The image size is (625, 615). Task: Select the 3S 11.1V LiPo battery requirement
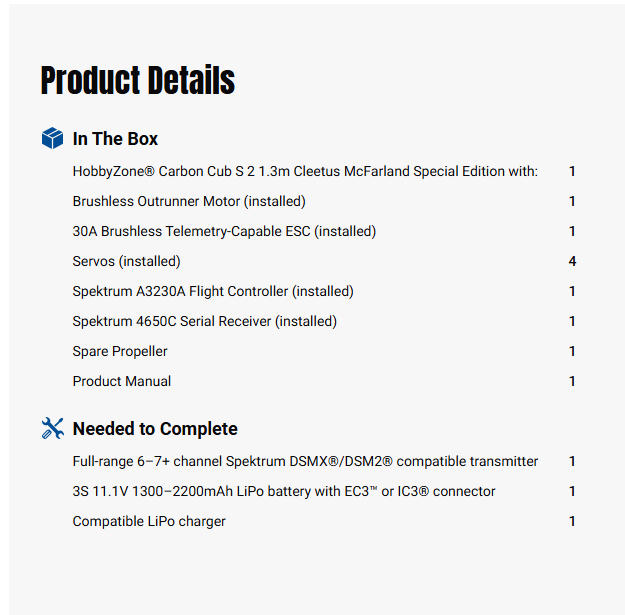[284, 491]
